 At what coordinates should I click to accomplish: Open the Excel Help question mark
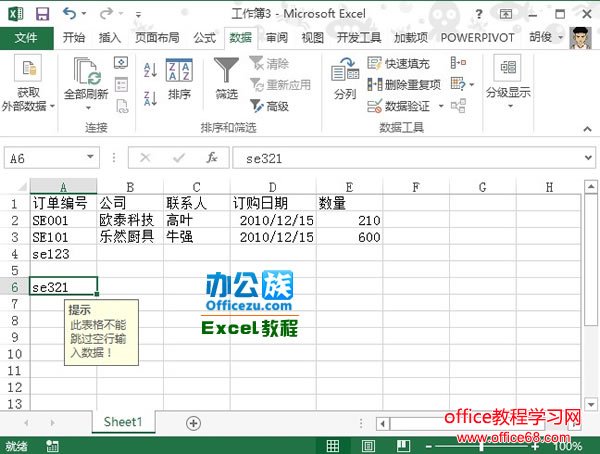[478, 15]
